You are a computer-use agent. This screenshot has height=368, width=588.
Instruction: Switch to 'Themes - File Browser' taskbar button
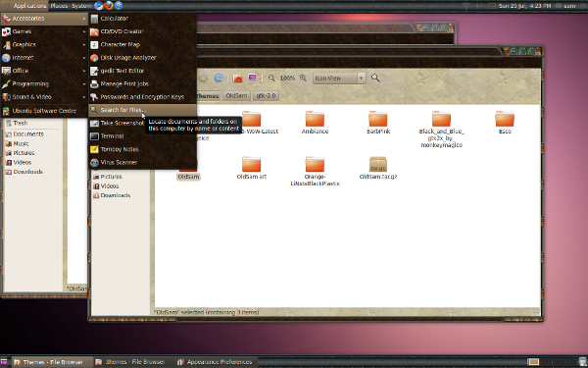point(52,362)
